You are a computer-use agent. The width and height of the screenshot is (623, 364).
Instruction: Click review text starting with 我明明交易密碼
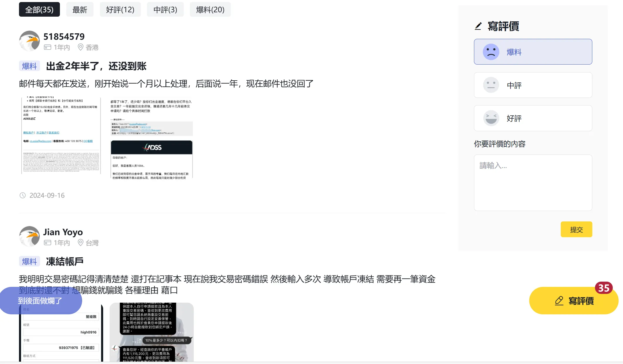[x=227, y=285]
